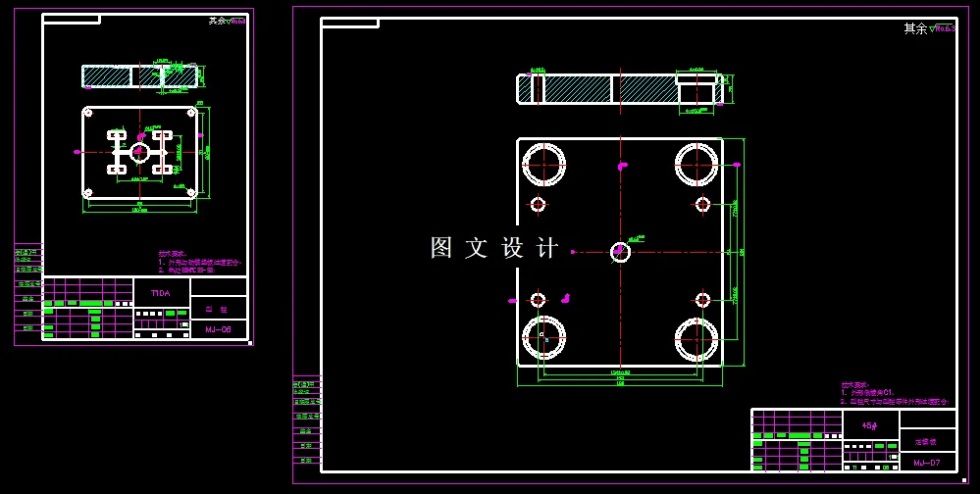Pick the top-right large hole on MJ-07 plate

(696, 165)
